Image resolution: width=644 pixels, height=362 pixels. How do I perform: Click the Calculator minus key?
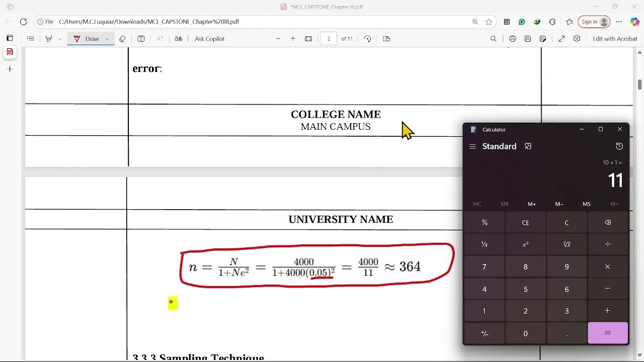pos(608,289)
